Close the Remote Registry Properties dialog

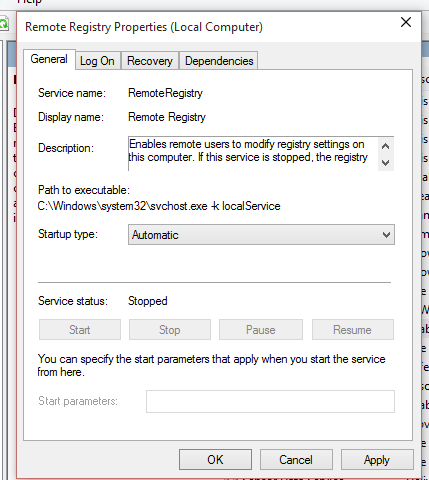(x=406, y=22)
